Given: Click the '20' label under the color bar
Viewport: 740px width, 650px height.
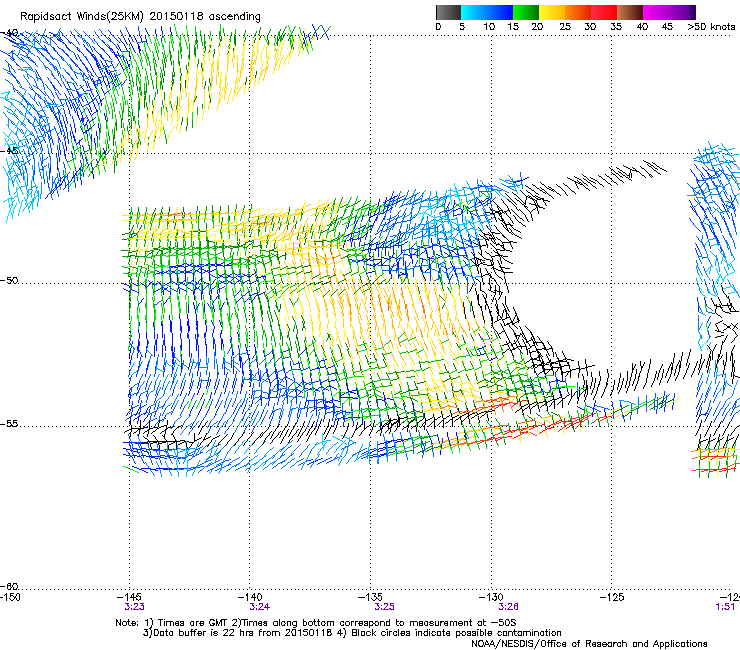Looking at the screenshot, I should [537, 27].
